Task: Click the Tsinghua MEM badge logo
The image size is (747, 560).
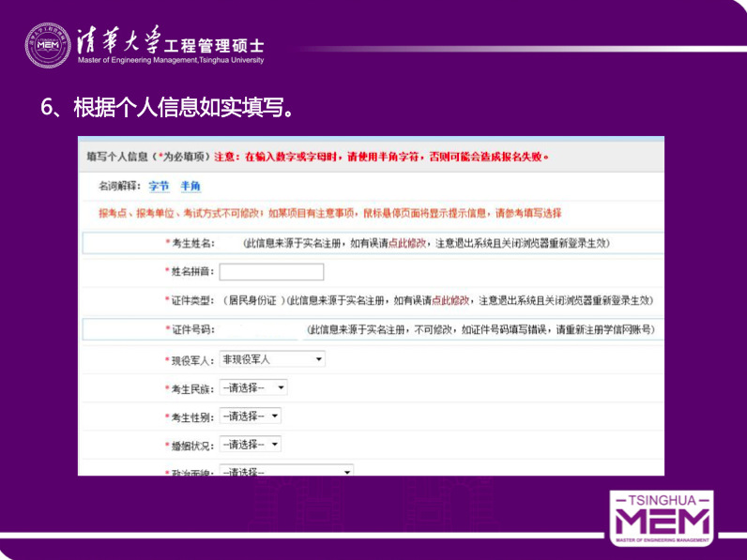Action: (x=660, y=517)
